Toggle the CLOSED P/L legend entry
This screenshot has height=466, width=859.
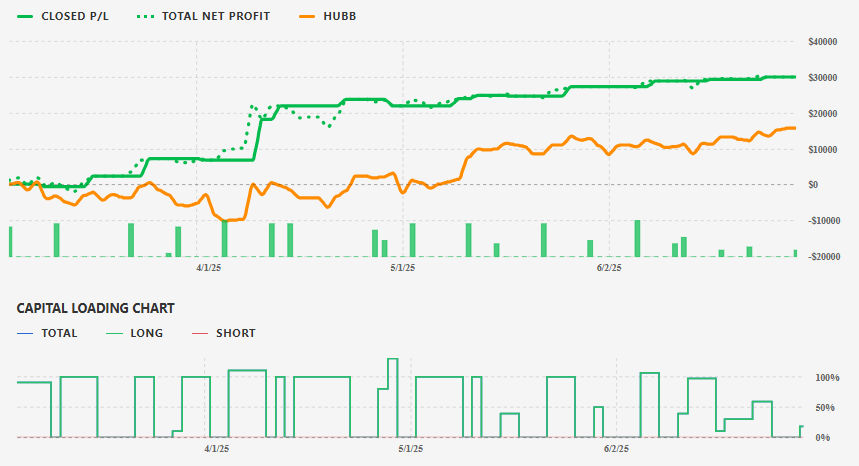pos(62,16)
